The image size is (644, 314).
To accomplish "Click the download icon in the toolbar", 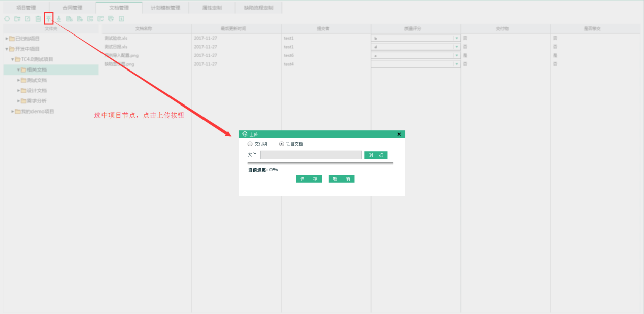I will [59, 19].
